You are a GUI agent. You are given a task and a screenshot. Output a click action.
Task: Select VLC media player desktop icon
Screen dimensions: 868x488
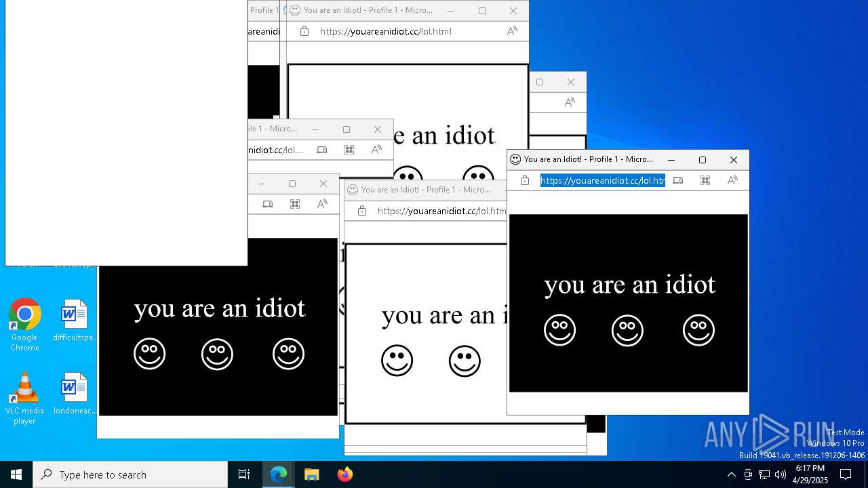[24, 399]
